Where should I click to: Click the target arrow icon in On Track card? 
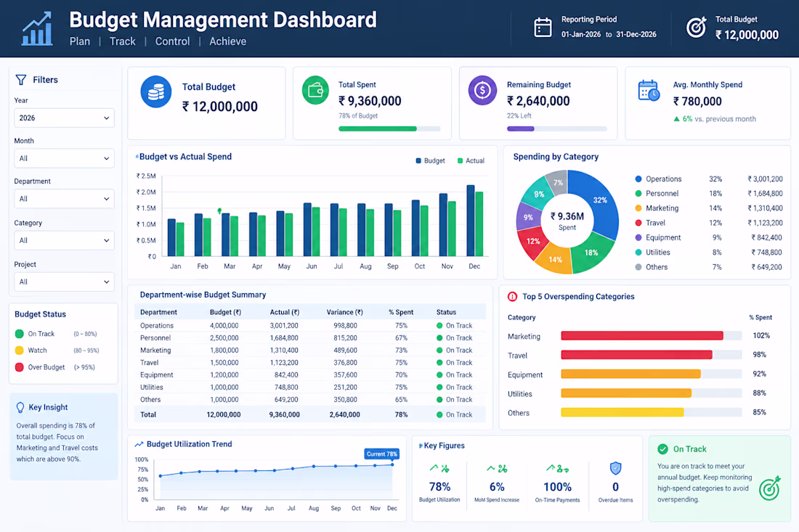pos(770,488)
